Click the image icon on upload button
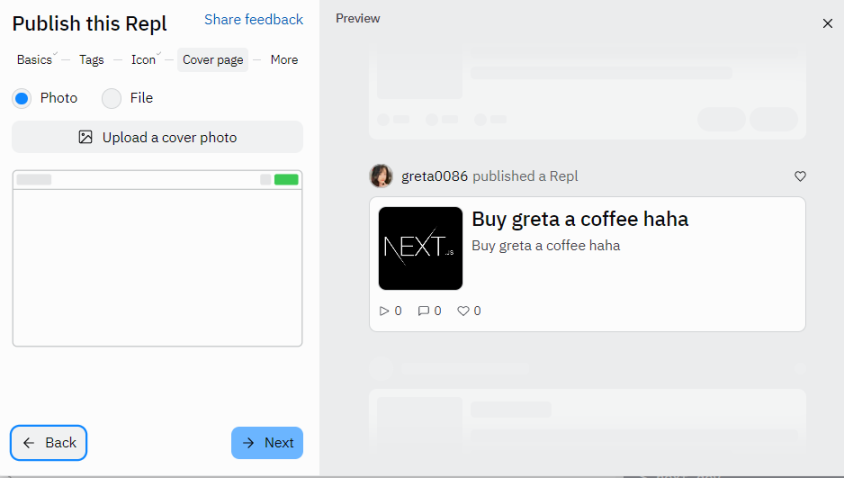Viewport: 844px width, 478px height. pos(86,137)
